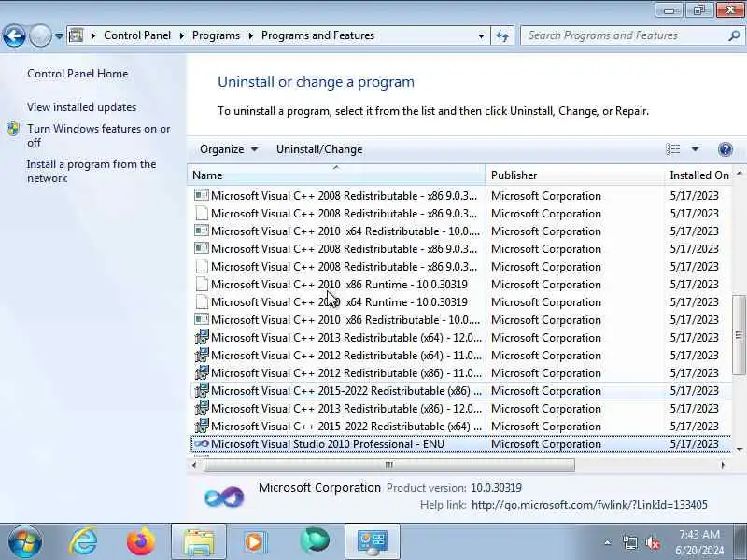Refresh the Programs and Features list
The image size is (747, 560).
502,36
